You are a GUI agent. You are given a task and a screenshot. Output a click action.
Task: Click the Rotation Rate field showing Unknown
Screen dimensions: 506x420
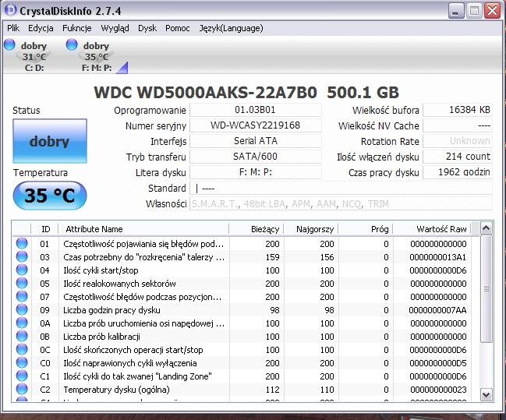[458, 141]
